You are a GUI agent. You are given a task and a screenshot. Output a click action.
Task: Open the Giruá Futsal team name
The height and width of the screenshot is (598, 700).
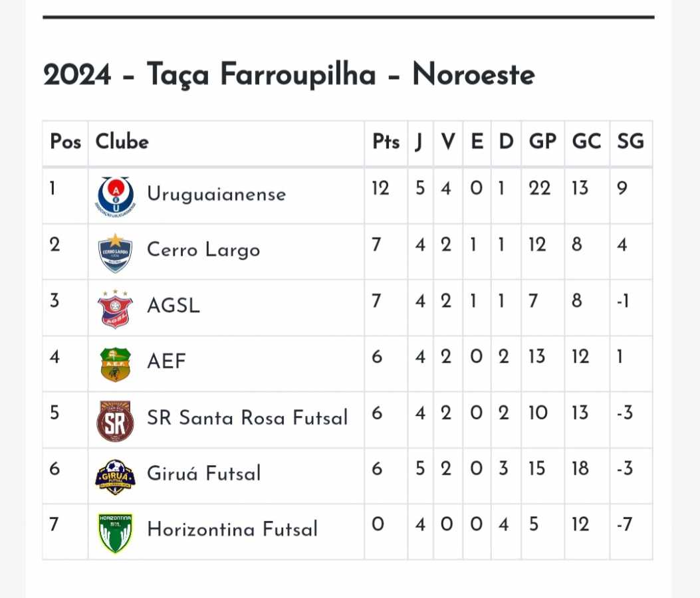204,474
